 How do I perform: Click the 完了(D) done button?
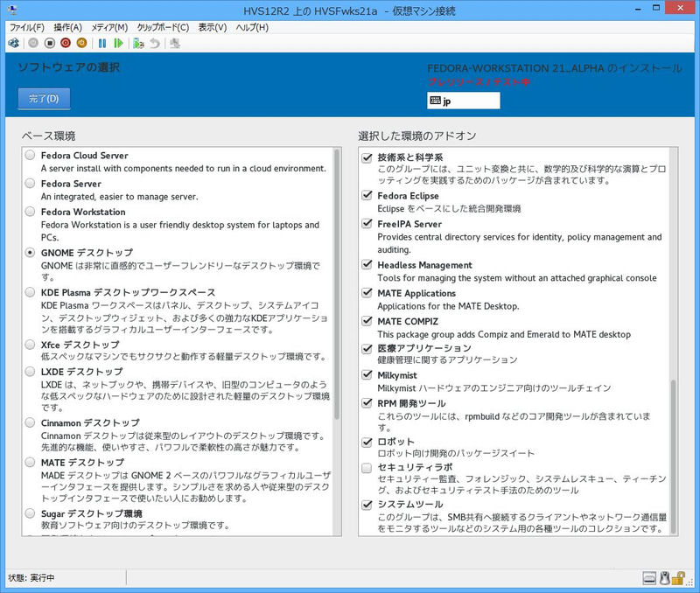tap(44, 99)
